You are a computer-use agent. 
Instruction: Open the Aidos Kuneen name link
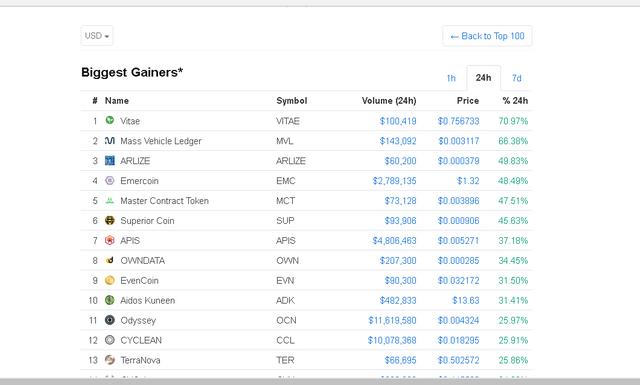pyautogui.click(x=147, y=301)
